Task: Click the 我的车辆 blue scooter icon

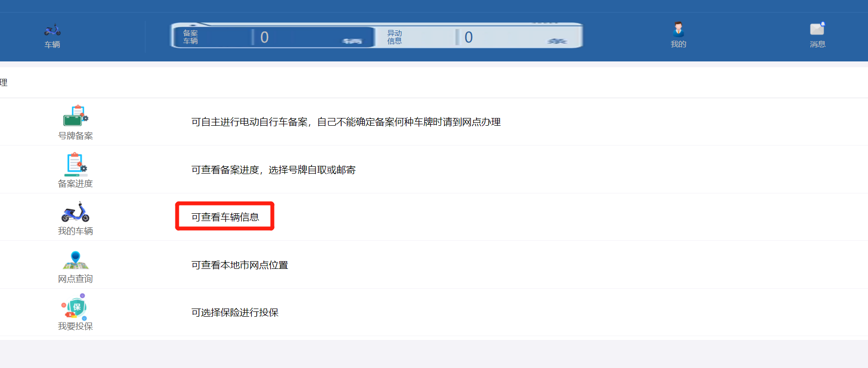Action: pyautogui.click(x=75, y=212)
